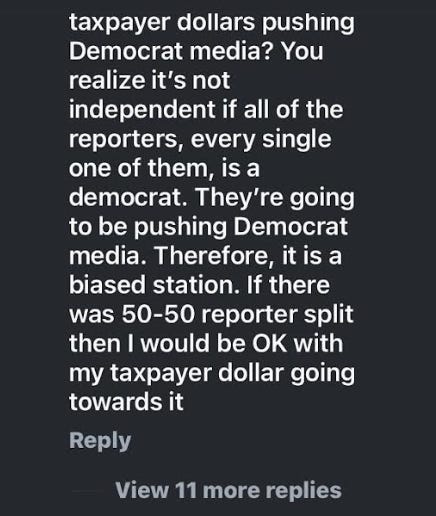Viewport: 436px width, 516px height.
Task: Click the text 'Democrat media? You'
Action: [x=196, y=51]
